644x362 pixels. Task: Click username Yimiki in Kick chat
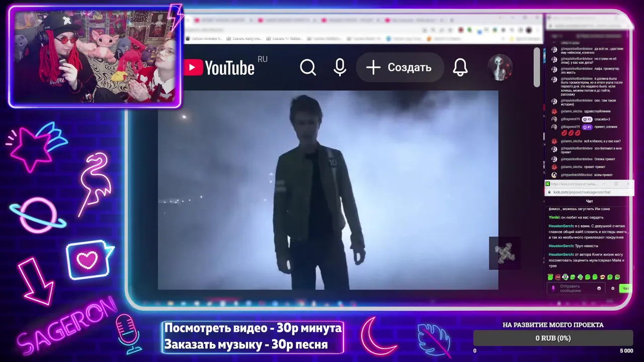(x=553, y=217)
